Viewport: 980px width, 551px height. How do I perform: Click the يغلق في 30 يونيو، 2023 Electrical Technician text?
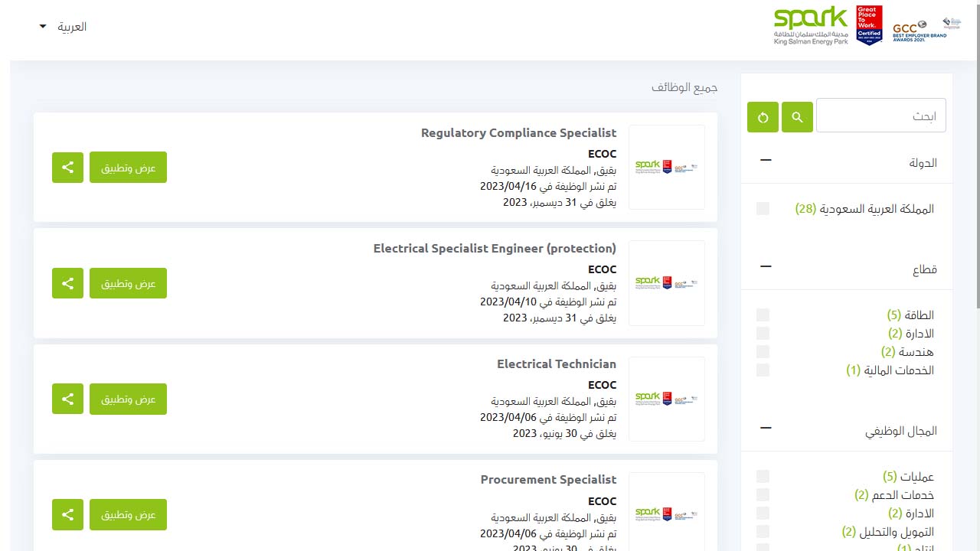pyautogui.click(x=564, y=433)
